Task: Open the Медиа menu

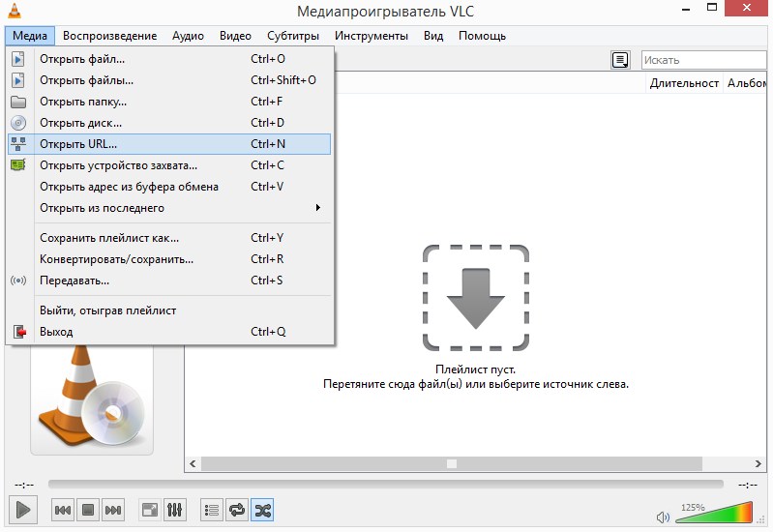Action: (x=30, y=36)
